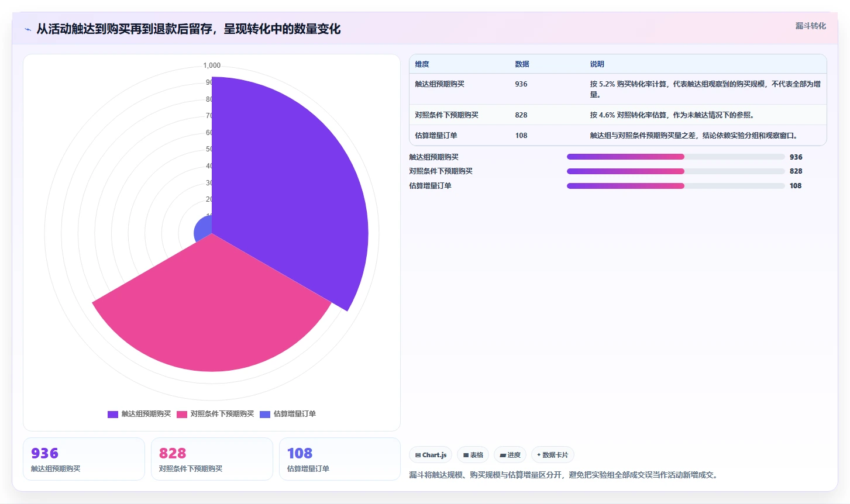The height and width of the screenshot is (504, 850).
Task: Click the 进度 tag chip
Action: (x=510, y=455)
